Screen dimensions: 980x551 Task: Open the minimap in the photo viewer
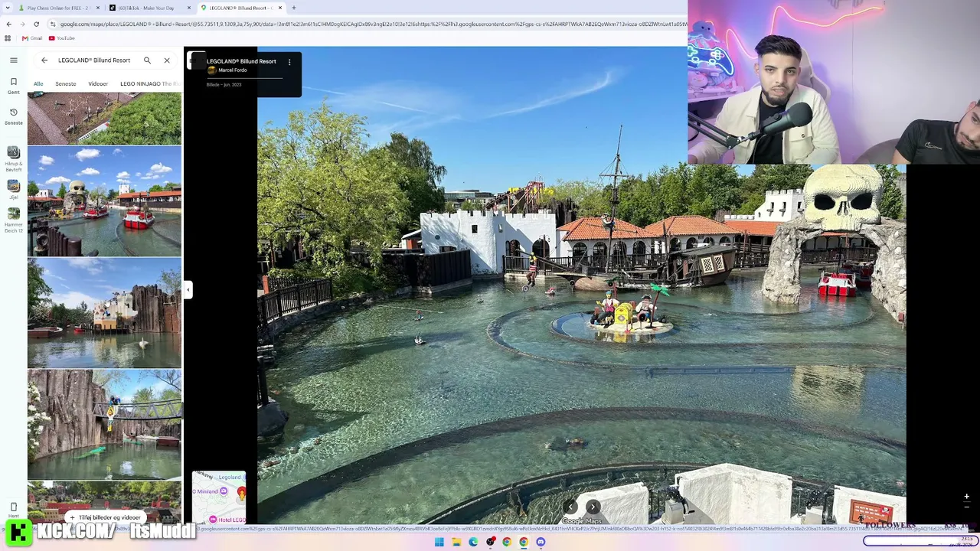click(219, 498)
